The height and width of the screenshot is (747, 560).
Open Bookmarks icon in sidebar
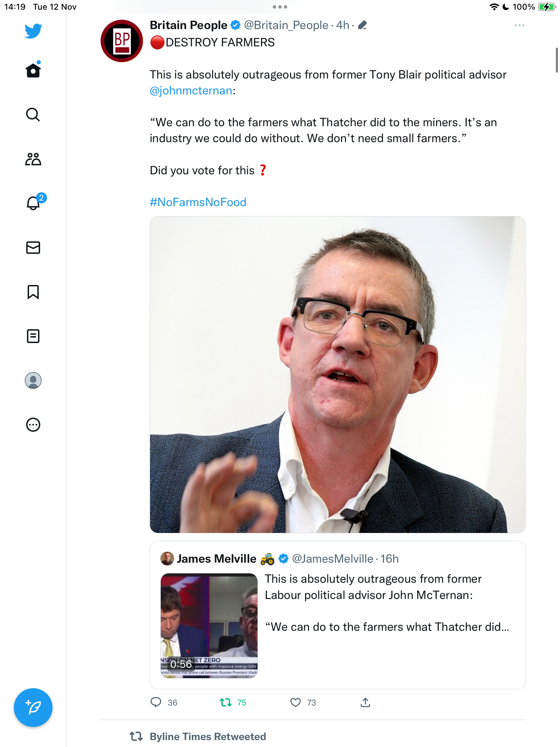33,292
